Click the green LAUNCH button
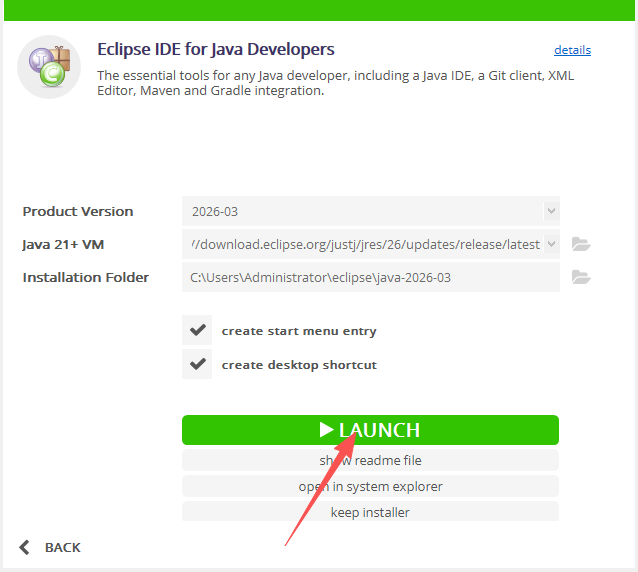This screenshot has height=572, width=638. point(370,430)
